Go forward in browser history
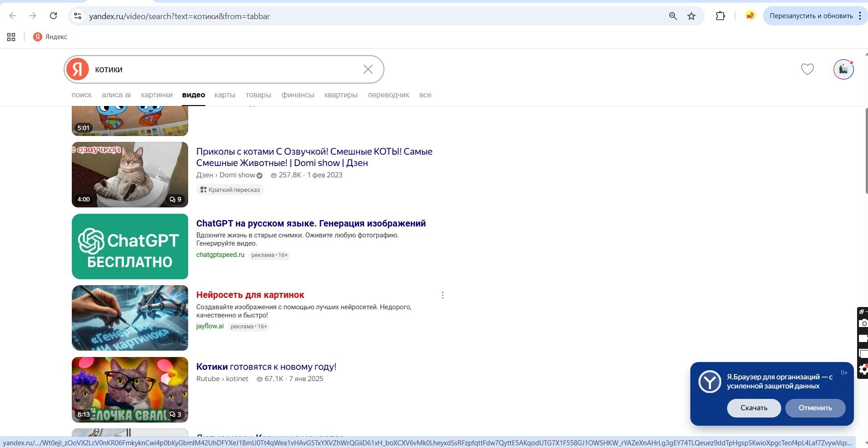 pos(33,16)
